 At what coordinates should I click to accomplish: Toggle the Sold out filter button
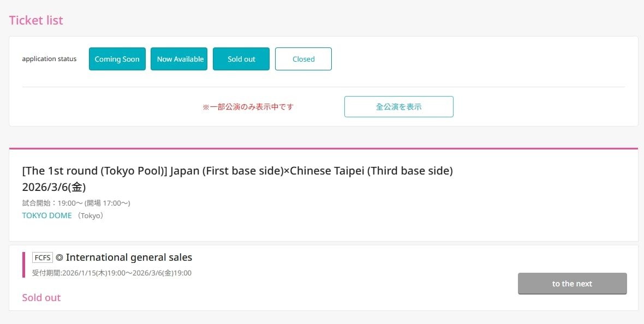(x=241, y=59)
